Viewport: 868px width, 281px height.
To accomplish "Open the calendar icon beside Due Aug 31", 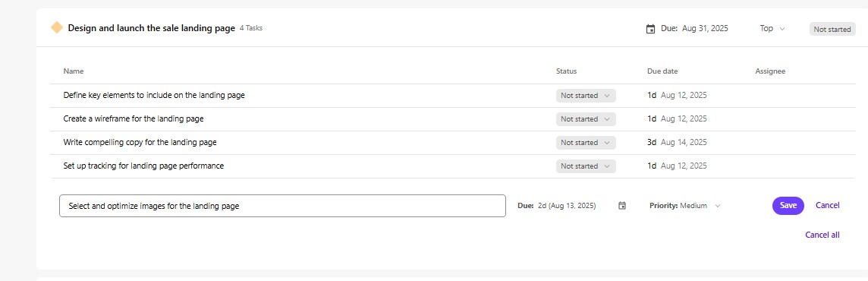I will pyautogui.click(x=650, y=29).
